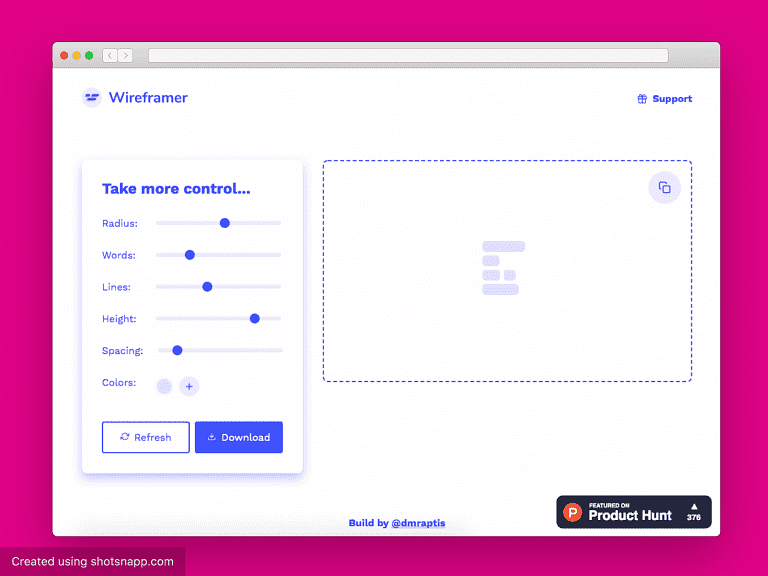Click the Product Hunt upvote arrow
768x576 pixels.
[694, 507]
